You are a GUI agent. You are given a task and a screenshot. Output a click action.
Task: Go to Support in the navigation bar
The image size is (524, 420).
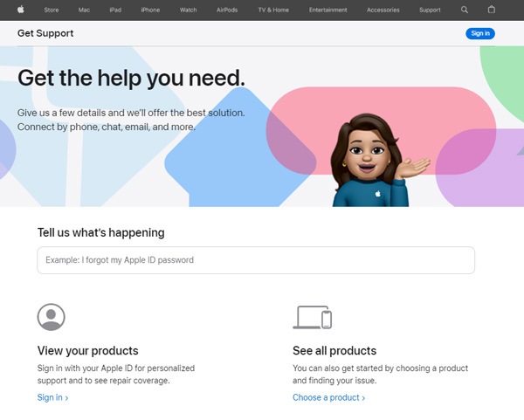(x=430, y=10)
